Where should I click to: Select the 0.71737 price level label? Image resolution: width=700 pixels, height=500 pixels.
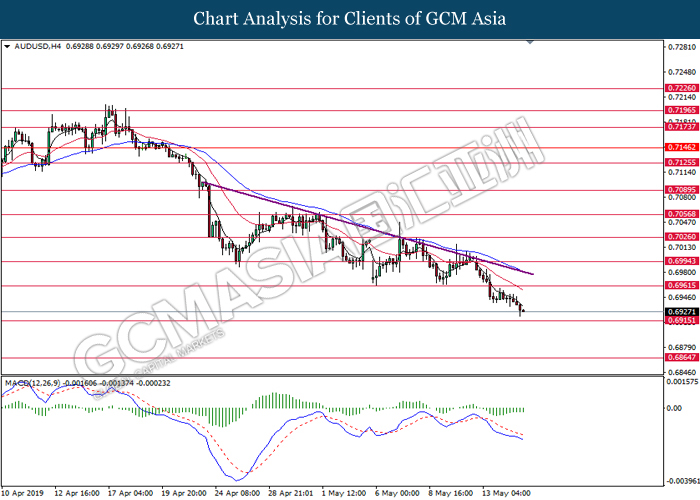coord(682,127)
